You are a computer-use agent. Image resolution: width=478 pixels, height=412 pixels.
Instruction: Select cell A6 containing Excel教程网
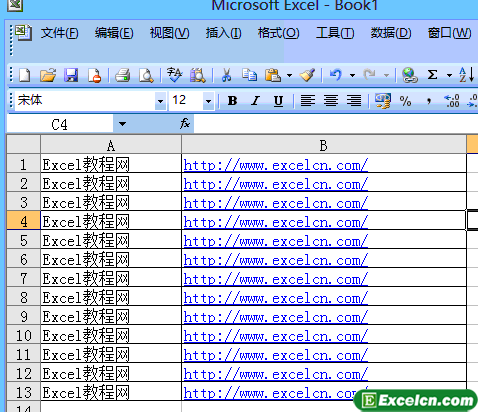point(111,259)
